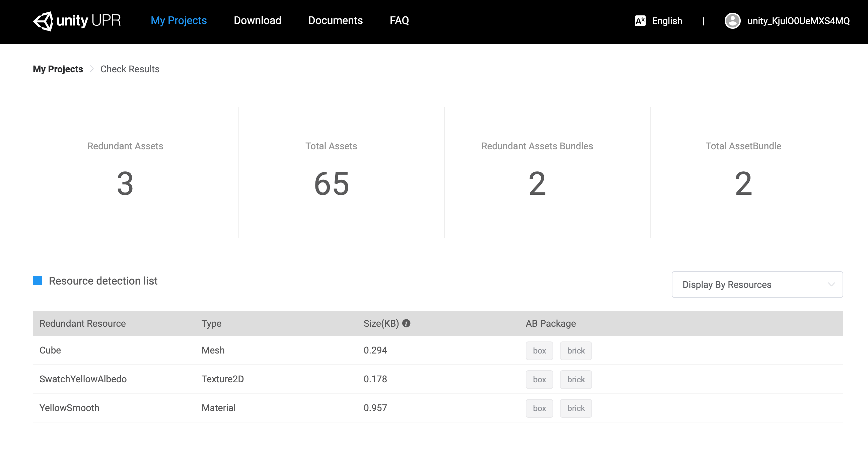
Task: Open the English language selector
Action: pos(666,21)
